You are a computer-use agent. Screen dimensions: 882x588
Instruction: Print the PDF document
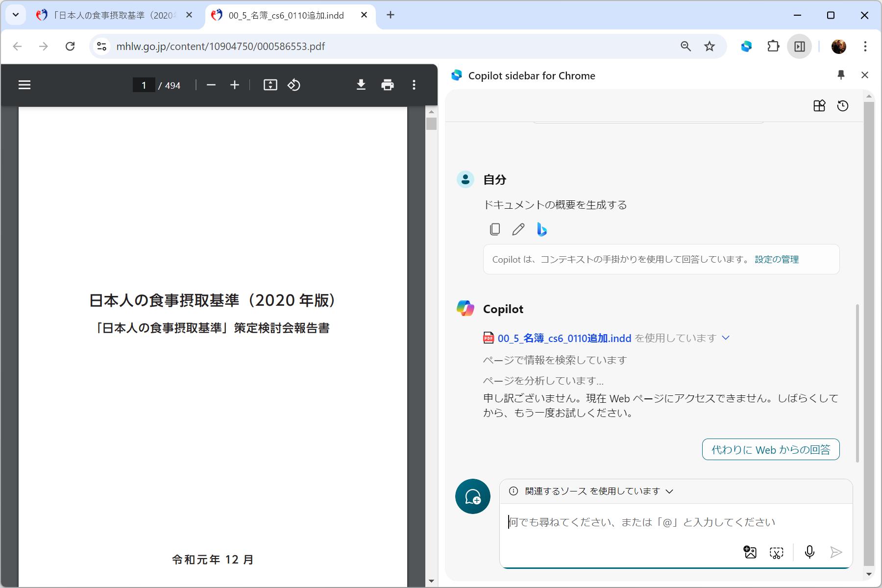(x=388, y=85)
